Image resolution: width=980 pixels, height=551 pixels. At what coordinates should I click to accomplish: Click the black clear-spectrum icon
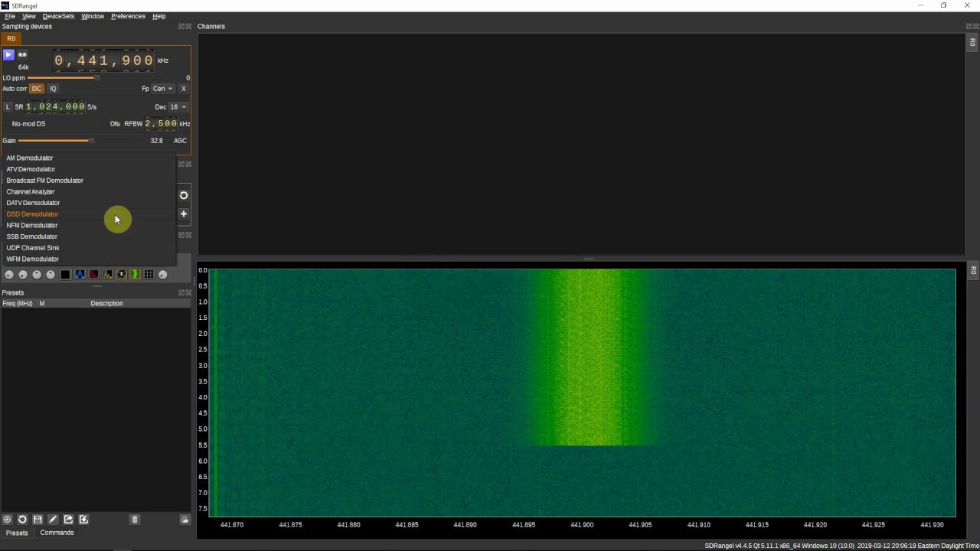65,274
